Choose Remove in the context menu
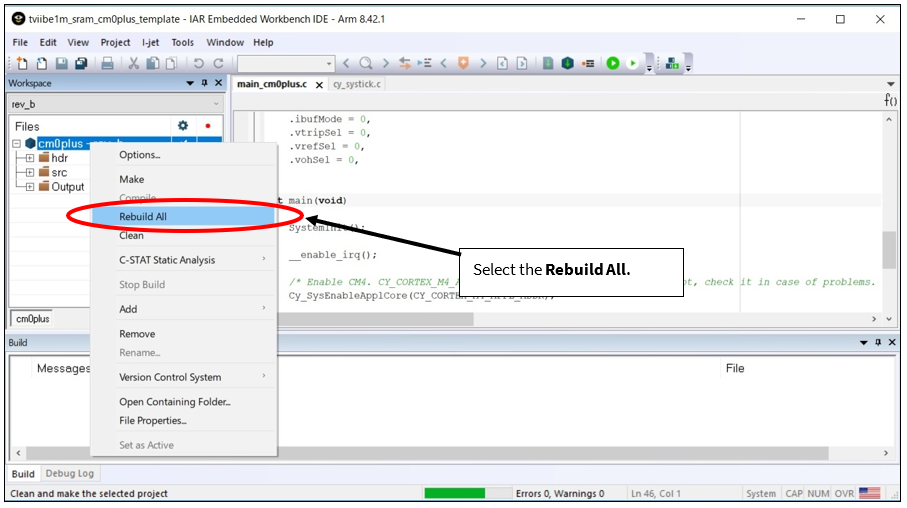This screenshot has height=508, width=907. click(x=184, y=334)
